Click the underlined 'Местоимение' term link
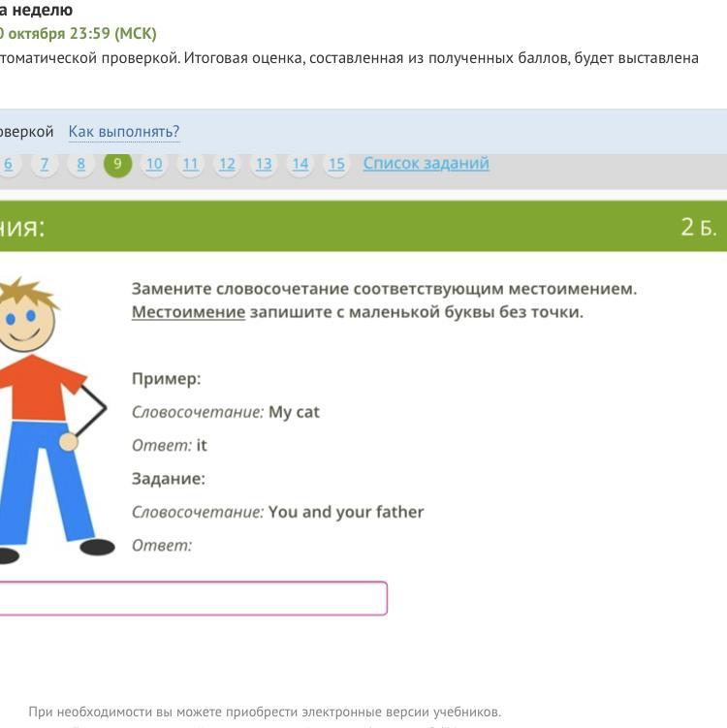The width and height of the screenshot is (727, 728). click(188, 312)
